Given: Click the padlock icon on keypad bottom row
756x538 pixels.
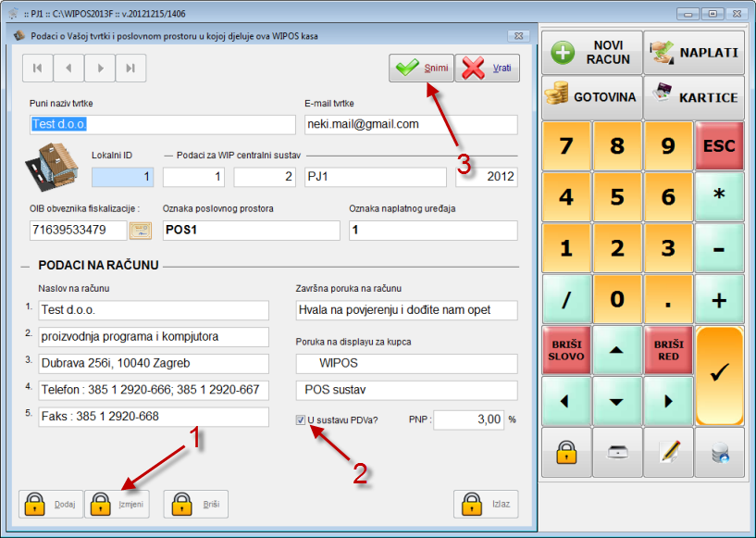Looking at the screenshot, I should [567, 452].
